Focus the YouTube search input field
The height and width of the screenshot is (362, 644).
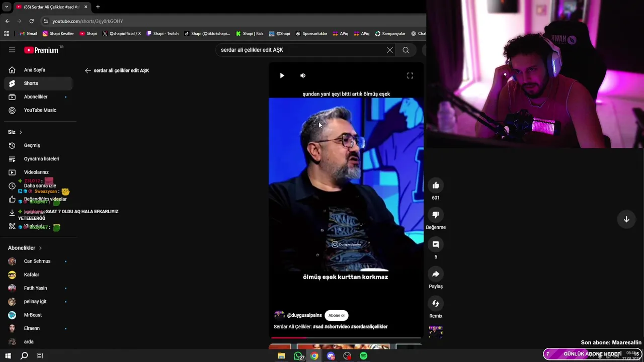(x=302, y=50)
